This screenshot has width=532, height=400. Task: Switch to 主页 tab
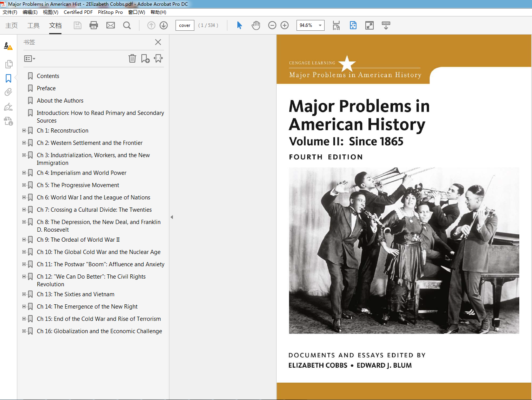click(12, 25)
